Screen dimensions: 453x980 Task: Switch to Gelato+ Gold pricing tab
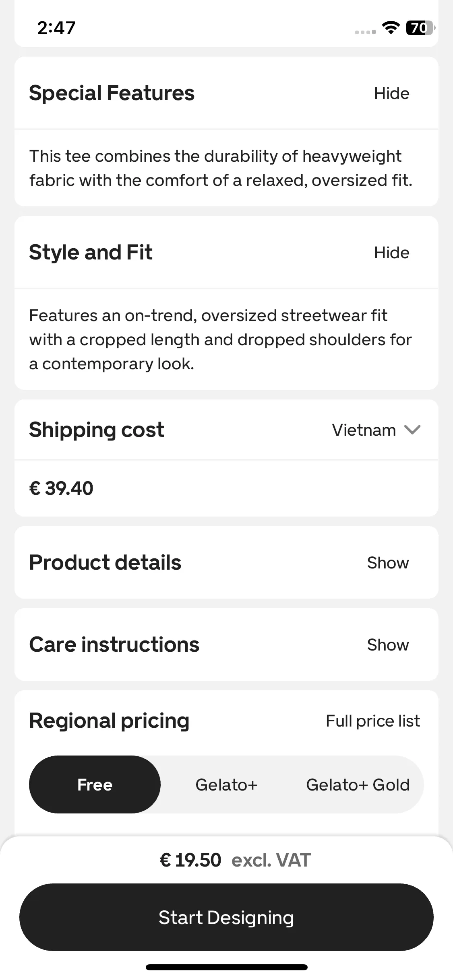click(358, 784)
